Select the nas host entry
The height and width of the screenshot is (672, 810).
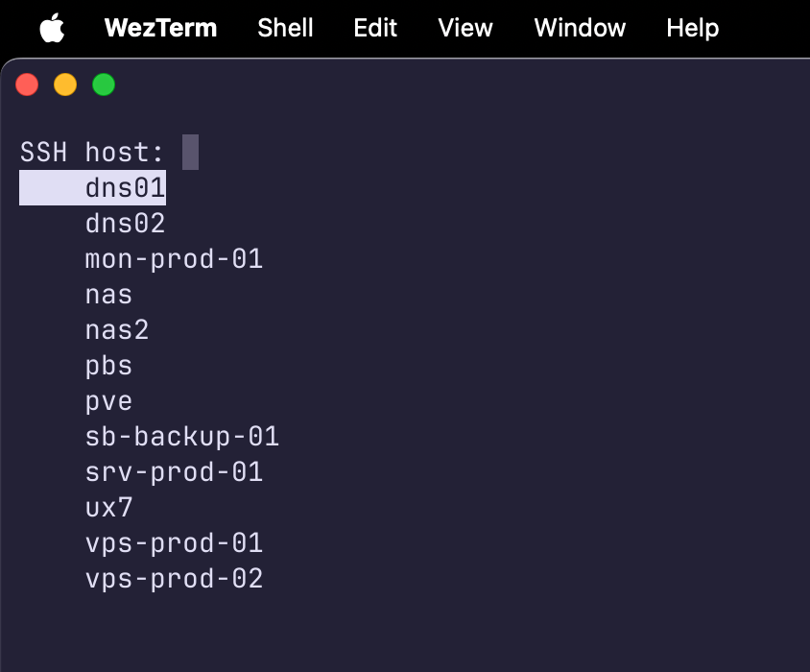tap(108, 294)
